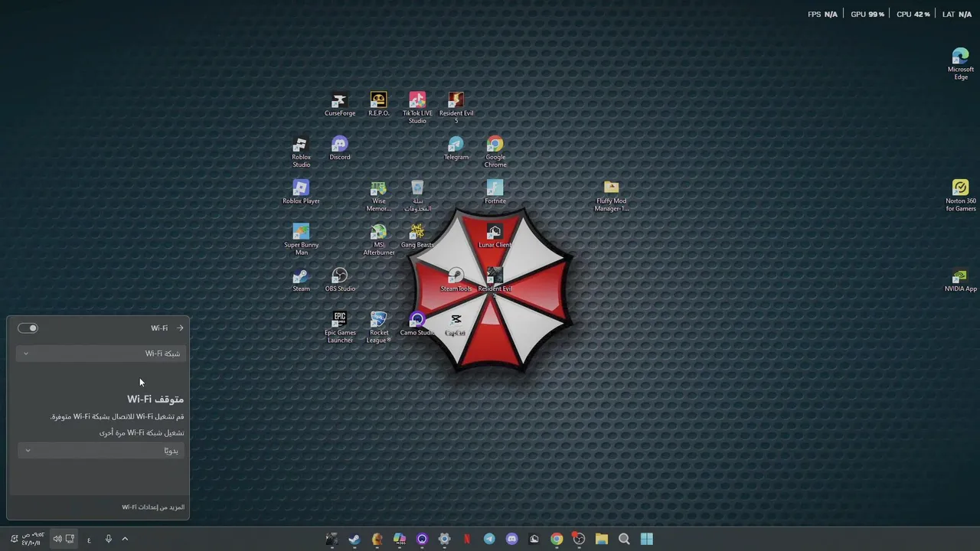
Task: Open Telegram from the taskbar
Action: tap(489, 539)
